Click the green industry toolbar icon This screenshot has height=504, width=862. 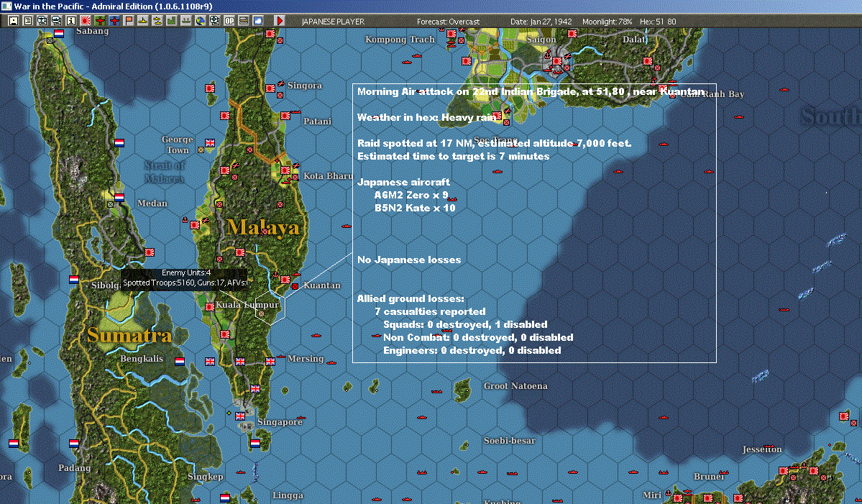[172, 21]
